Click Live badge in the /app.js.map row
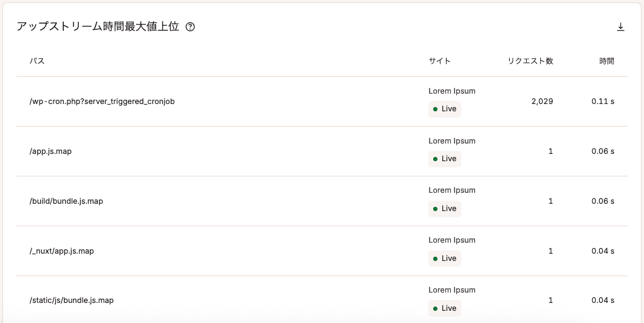The width and height of the screenshot is (644, 323). click(445, 159)
